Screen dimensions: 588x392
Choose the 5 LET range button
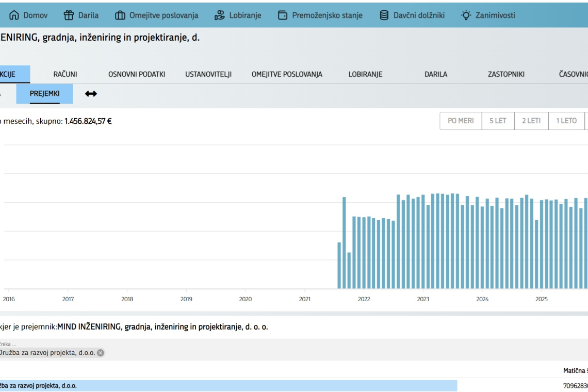tap(498, 121)
